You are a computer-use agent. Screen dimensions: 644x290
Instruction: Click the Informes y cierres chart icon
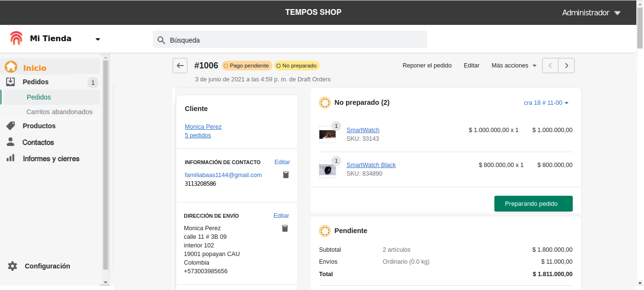coord(11,158)
